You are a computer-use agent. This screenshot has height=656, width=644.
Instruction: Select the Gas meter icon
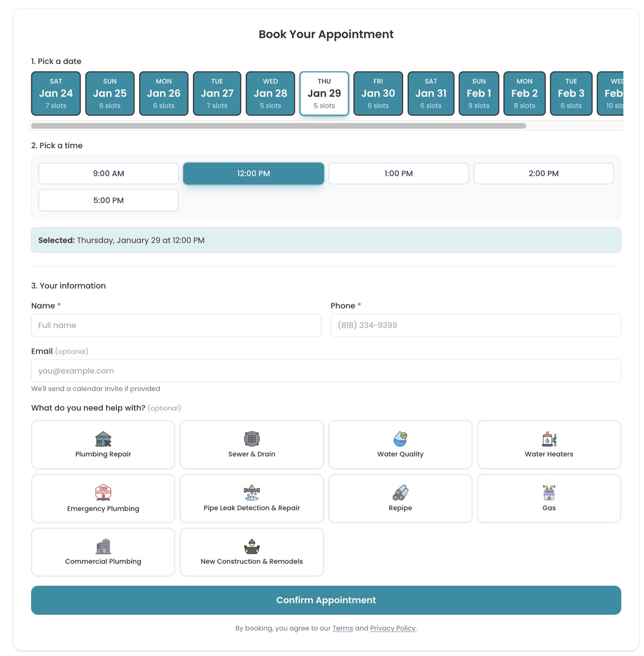click(549, 493)
